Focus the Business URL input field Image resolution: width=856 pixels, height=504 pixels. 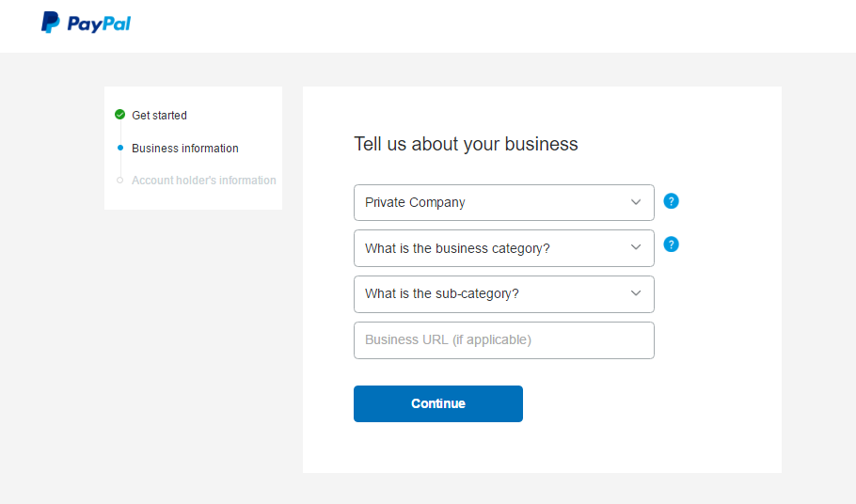coord(504,340)
